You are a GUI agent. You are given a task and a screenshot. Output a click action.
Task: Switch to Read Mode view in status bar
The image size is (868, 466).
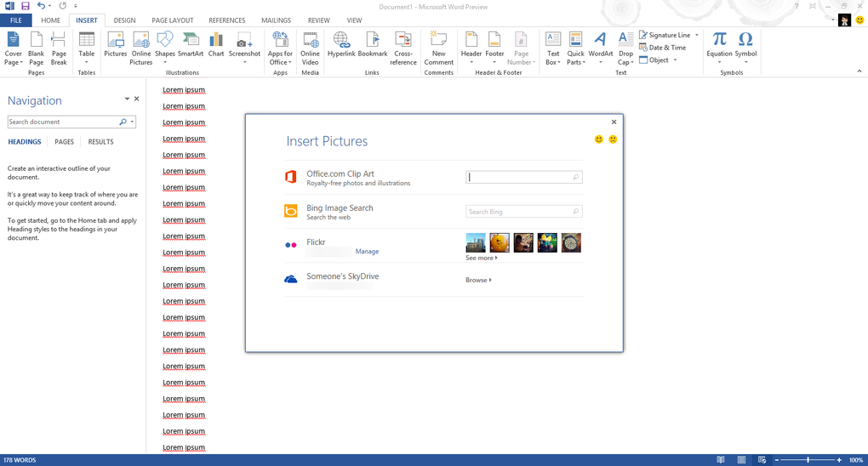[x=720, y=460]
